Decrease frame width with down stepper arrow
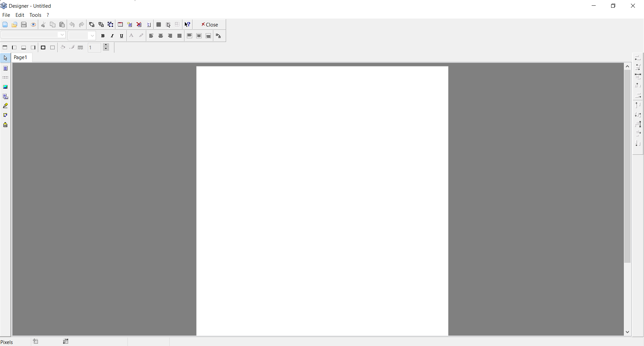Image resolution: width=644 pixels, height=346 pixels. (106, 49)
